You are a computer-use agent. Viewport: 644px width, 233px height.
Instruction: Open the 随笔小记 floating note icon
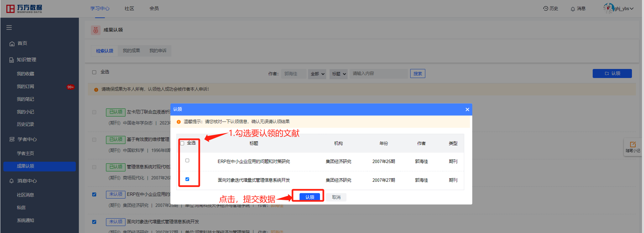click(633, 147)
